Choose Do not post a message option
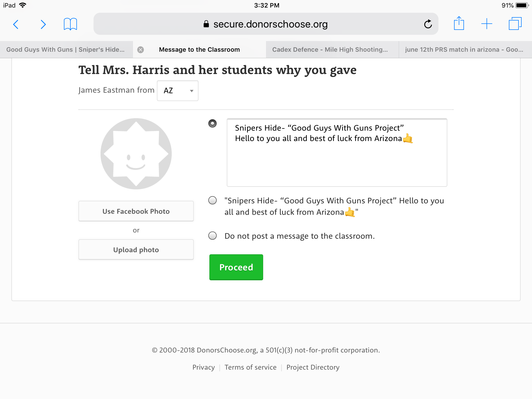The image size is (532, 399). point(212,236)
